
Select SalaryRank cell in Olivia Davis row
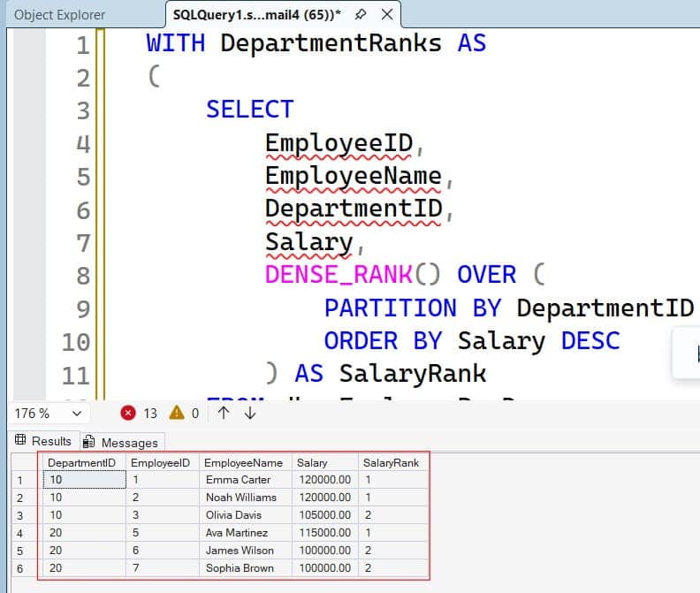(392, 515)
